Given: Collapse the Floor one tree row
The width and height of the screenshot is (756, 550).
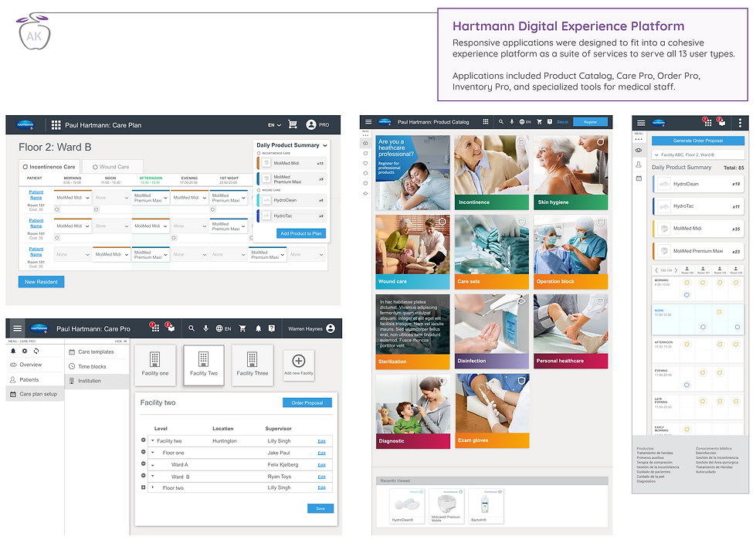Looking at the screenshot, I should click(x=153, y=453).
